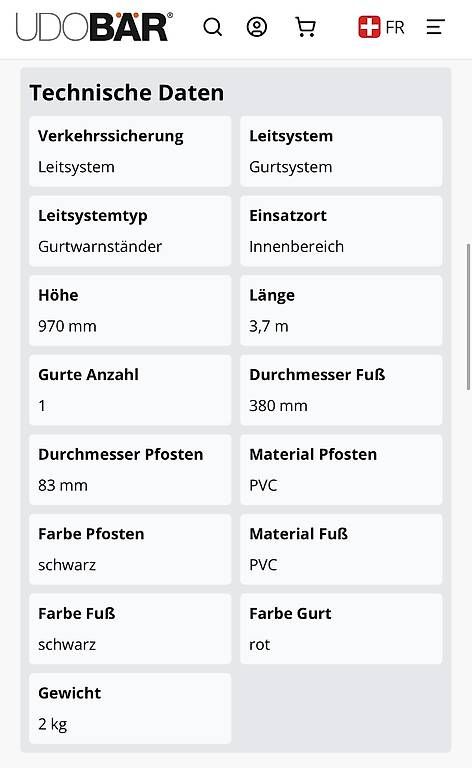Select the Leitsystemtyp Gurtwarnständer card

click(130, 231)
